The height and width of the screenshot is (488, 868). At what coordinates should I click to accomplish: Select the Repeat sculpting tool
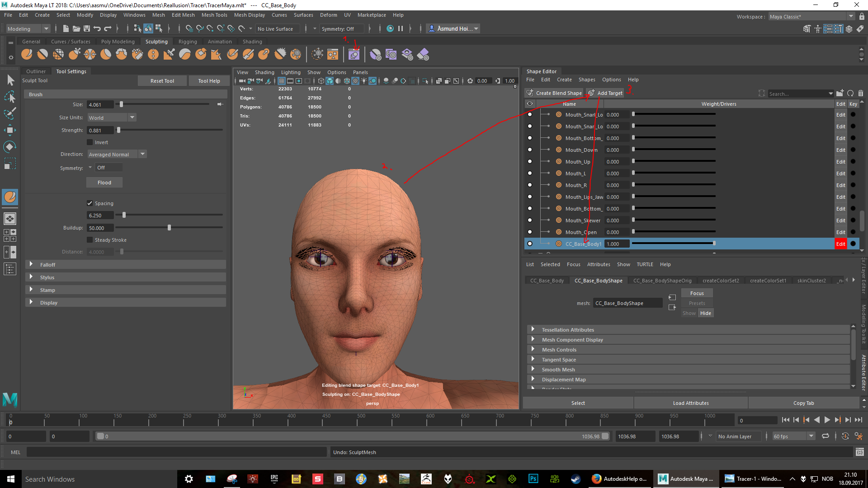153,55
